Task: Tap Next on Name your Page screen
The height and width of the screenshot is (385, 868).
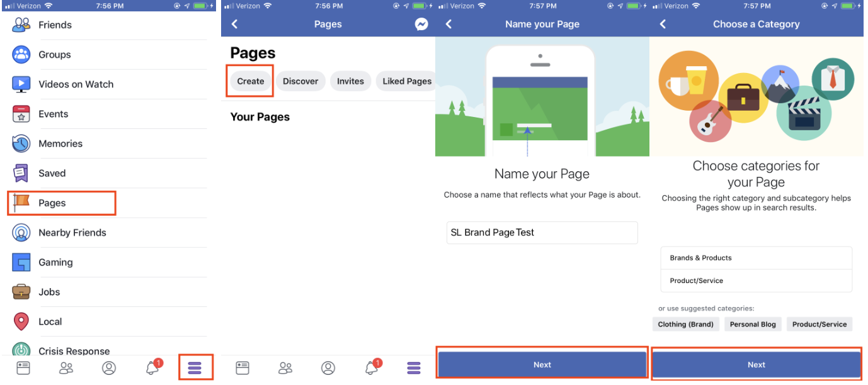Action: 542,365
